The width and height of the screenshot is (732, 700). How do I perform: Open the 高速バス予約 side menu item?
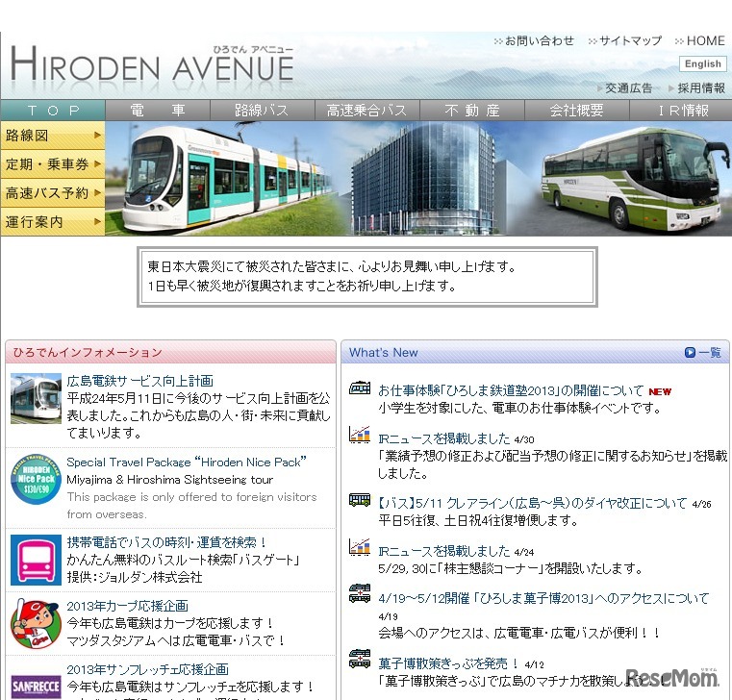pyautogui.click(x=53, y=193)
